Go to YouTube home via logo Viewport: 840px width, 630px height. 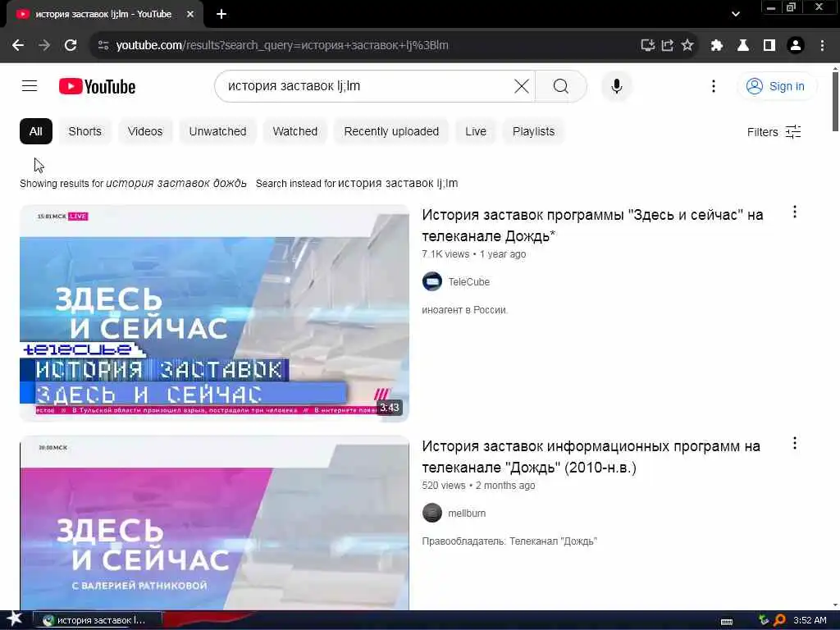tap(97, 86)
